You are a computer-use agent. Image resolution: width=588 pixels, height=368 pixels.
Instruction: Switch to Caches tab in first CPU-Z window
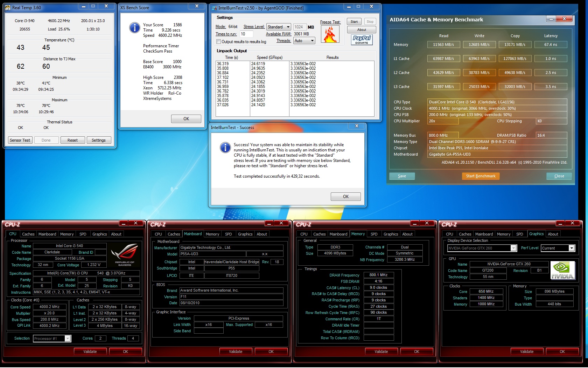click(28, 234)
